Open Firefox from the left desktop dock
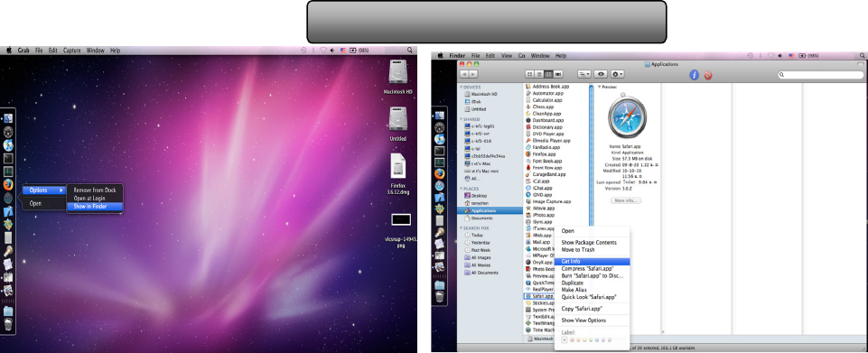868x353 pixels. pos(8,184)
